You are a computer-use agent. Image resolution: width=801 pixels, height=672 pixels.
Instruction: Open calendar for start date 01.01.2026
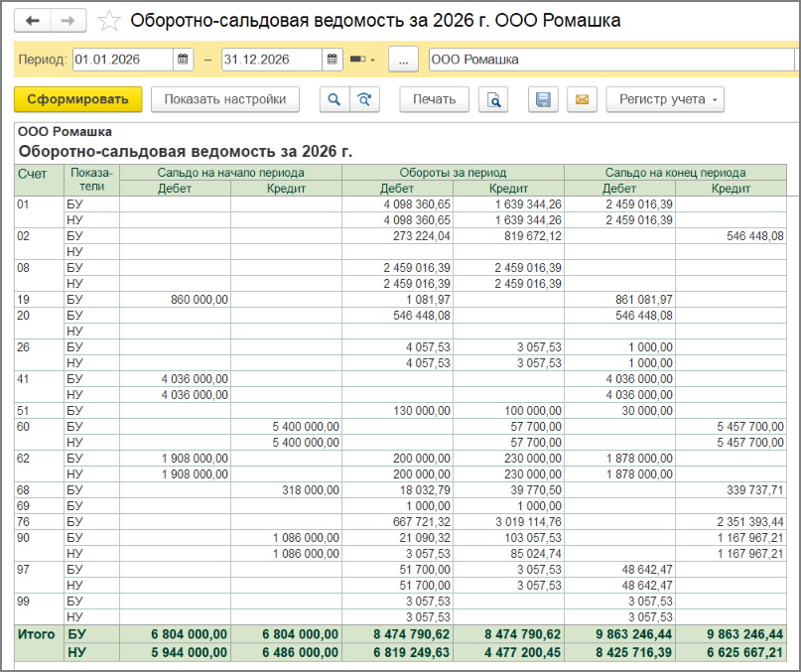coord(183,60)
